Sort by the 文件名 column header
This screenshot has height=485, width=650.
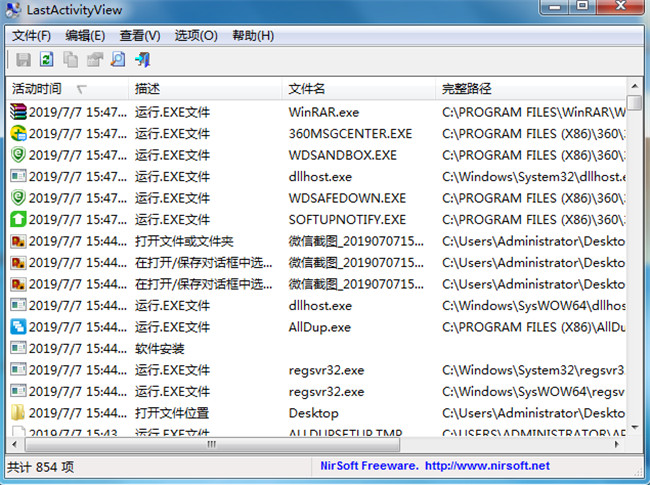pos(359,89)
